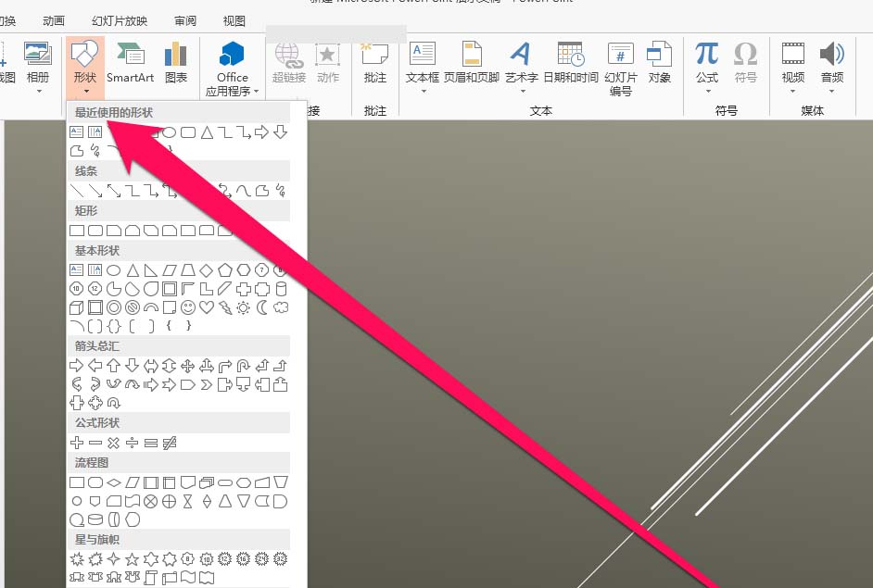Pick the division sign in 公式形状
873x588 pixels.
pyautogui.click(x=132, y=443)
